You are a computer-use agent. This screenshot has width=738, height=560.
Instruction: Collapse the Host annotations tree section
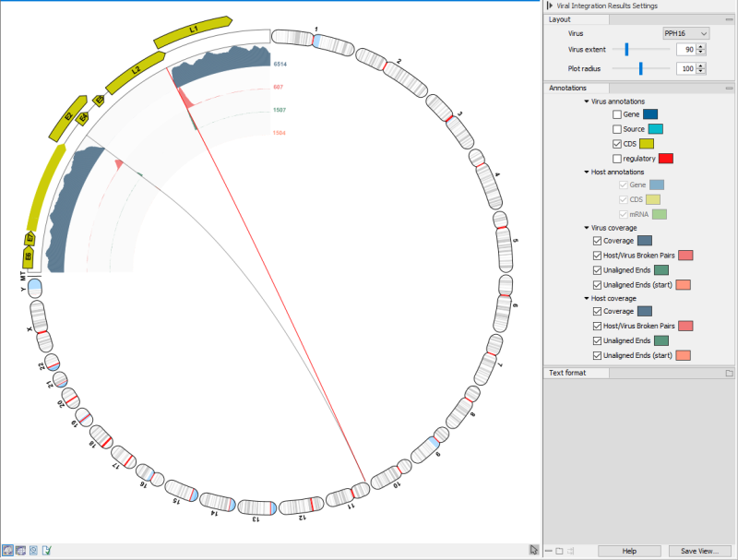587,172
